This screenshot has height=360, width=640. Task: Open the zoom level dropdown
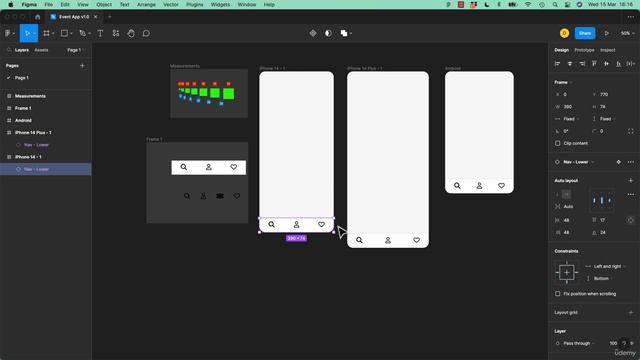pyautogui.click(x=627, y=33)
